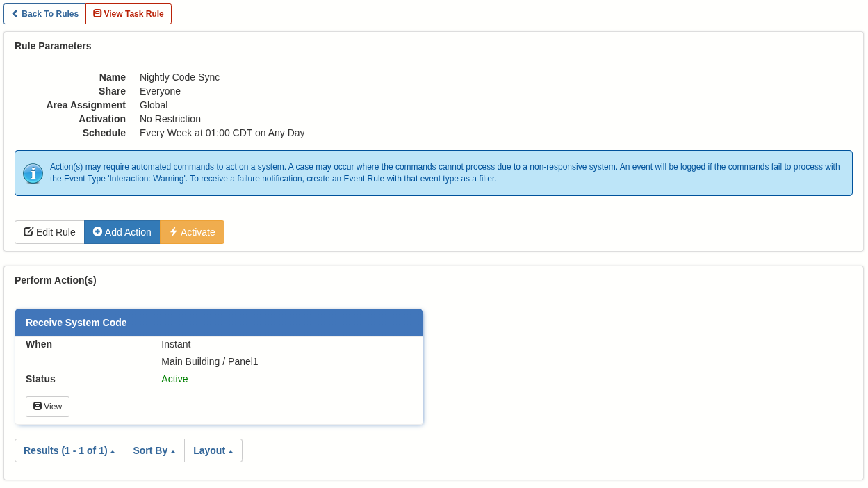Click the Add Action plus icon
Screen dimensions: 868x488
pos(97,232)
